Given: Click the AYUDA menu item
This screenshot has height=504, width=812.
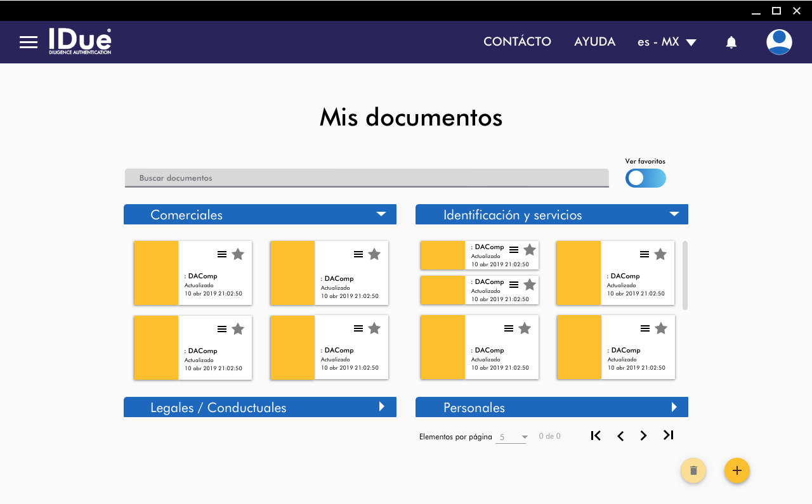Looking at the screenshot, I should click(594, 42).
